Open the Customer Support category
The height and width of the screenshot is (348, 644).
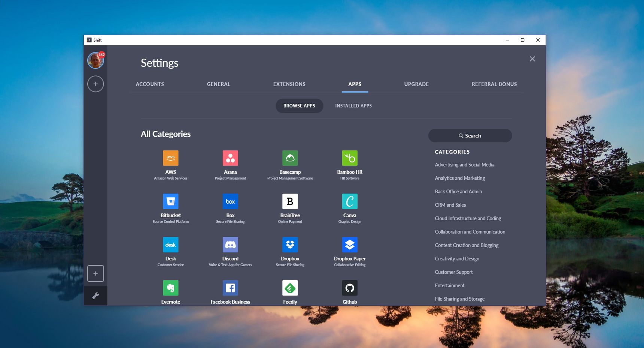[x=454, y=272]
